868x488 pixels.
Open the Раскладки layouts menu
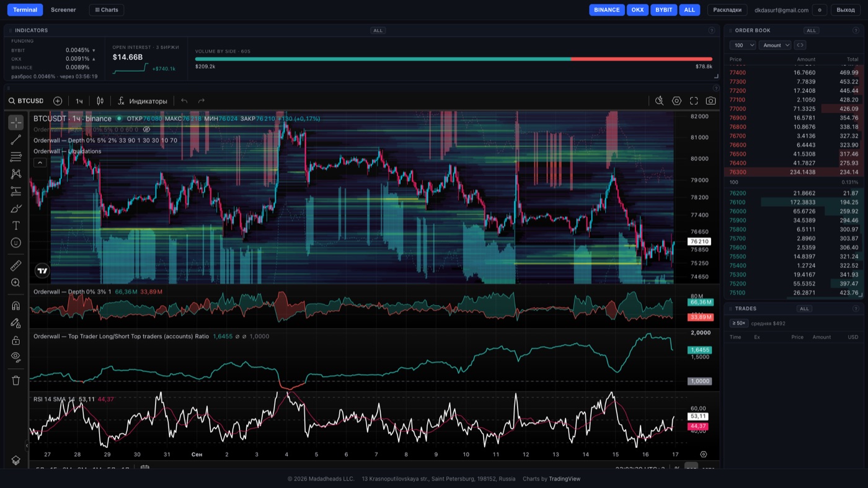click(x=727, y=10)
